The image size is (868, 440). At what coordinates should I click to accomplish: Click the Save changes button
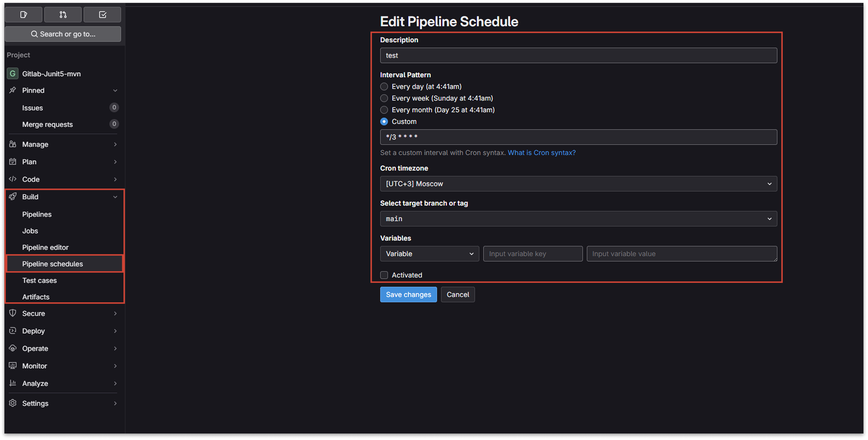pyautogui.click(x=408, y=295)
